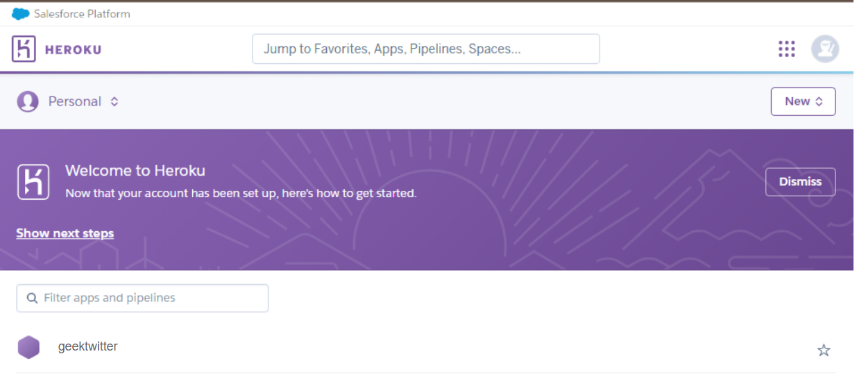
Task: Click the Show next steps link
Action: pyautogui.click(x=65, y=233)
